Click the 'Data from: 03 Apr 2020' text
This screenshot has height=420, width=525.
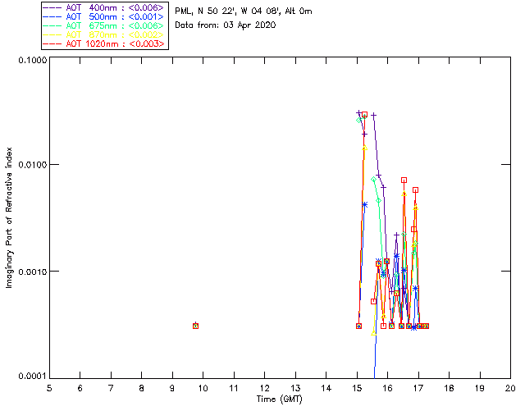pyautogui.click(x=226, y=25)
